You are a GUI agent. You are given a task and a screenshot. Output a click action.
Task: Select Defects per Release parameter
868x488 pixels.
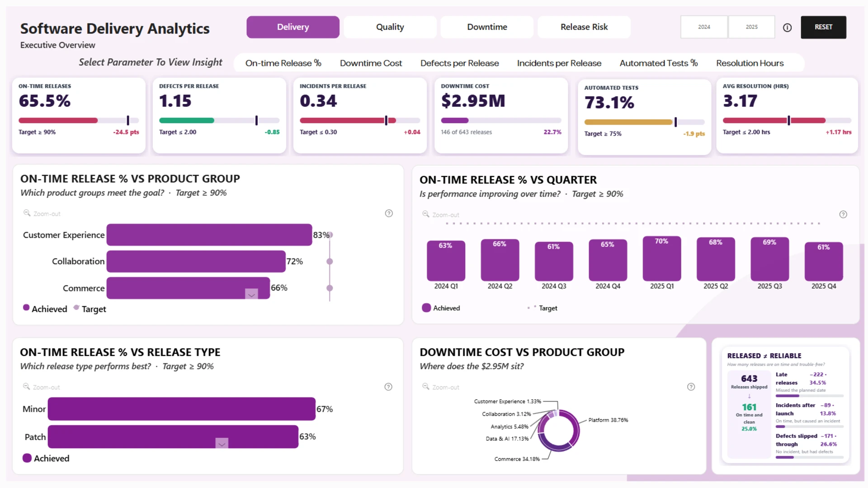[459, 63]
